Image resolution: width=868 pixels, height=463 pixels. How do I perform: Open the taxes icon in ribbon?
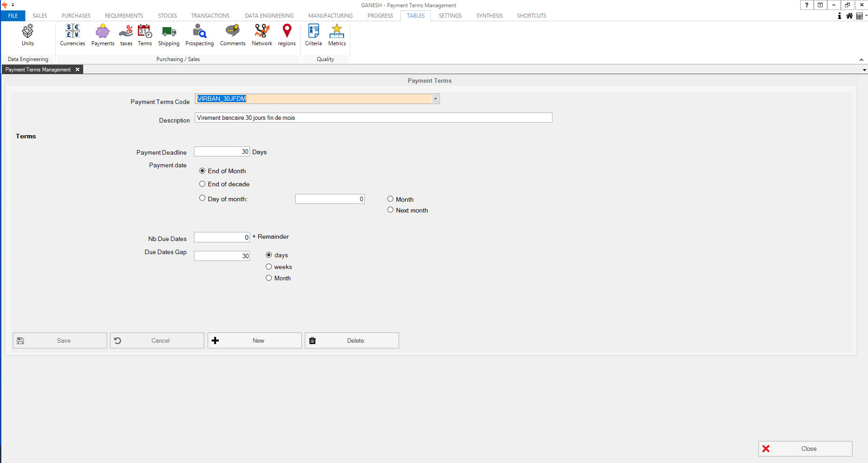[126, 35]
